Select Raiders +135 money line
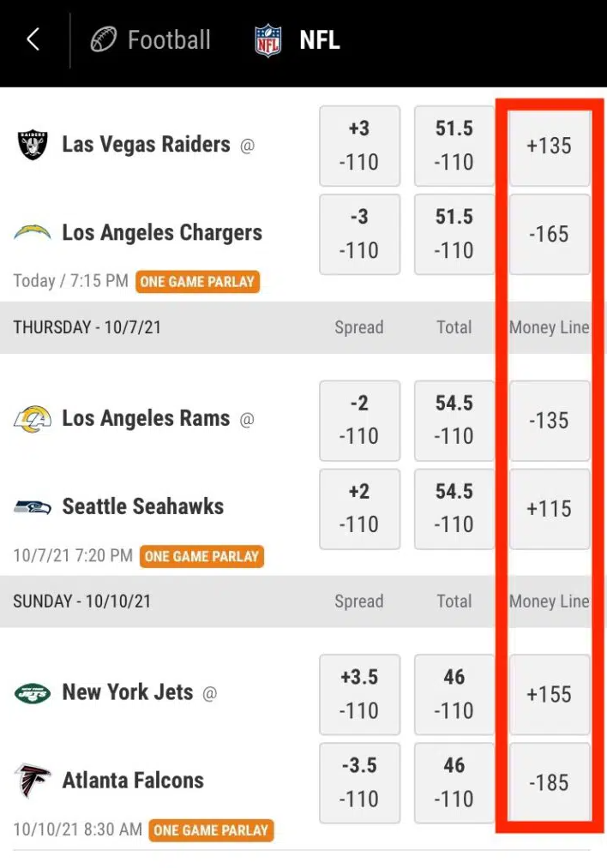This screenshot has height=868, width=607. pos(550,147)
